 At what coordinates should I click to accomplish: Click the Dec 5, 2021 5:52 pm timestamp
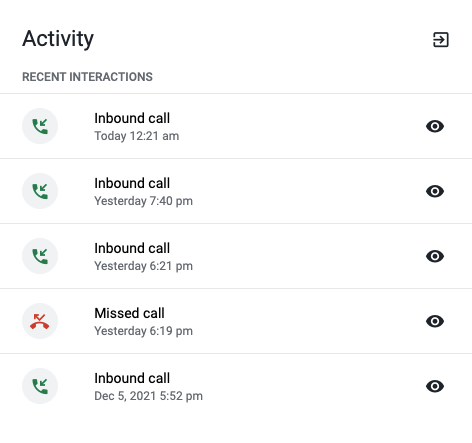148,396
